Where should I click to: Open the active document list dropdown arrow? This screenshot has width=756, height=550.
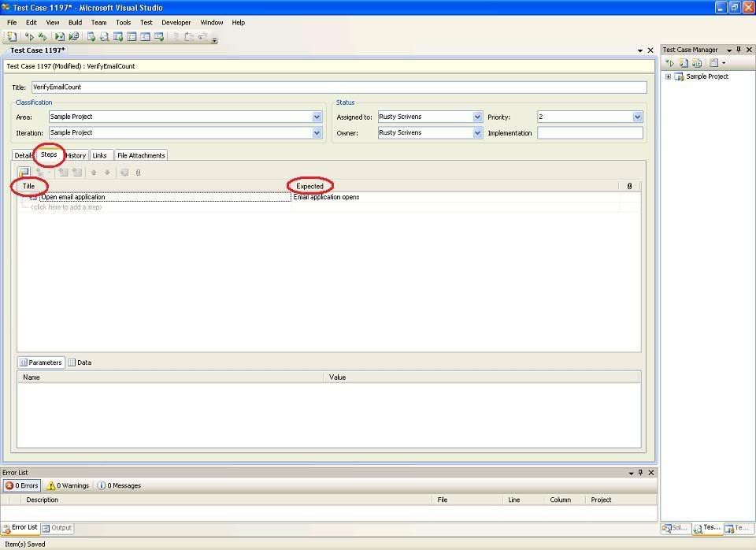[x=639, y=50]
